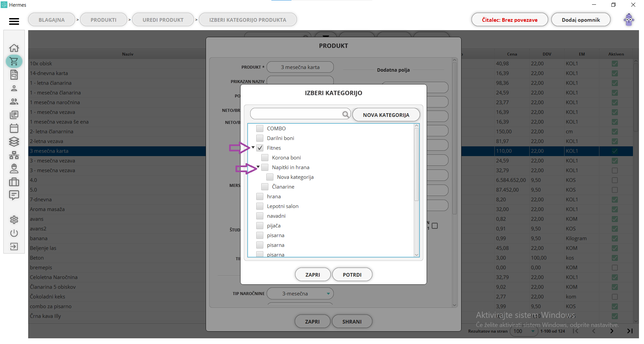This screenshot has width=644, height=344.
Task: Go to IZBERI KATEGORIJO PRODUKTA breadcrumb
Action: pyautogui.click(x=248, y=20)
